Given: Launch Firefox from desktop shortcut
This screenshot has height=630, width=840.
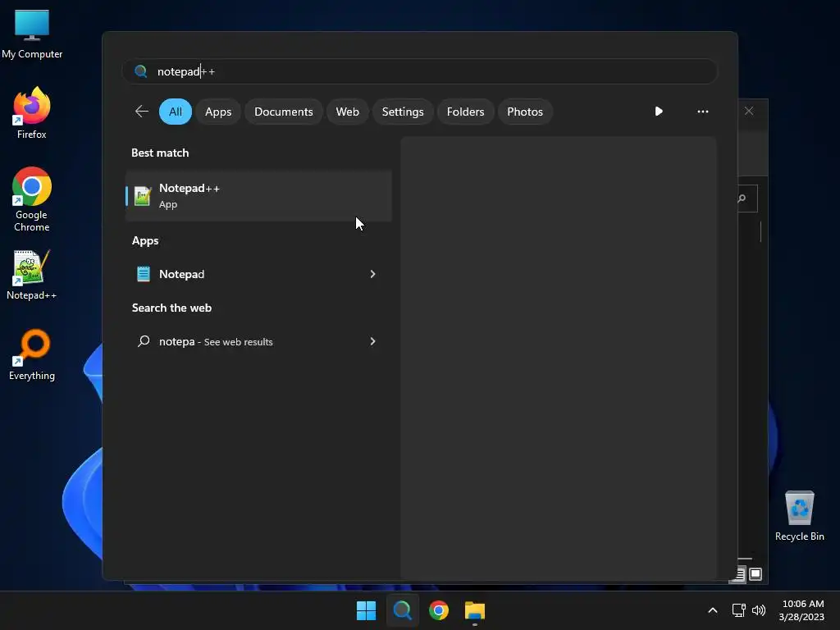Looking at the screenshot, I should [32, 113].
